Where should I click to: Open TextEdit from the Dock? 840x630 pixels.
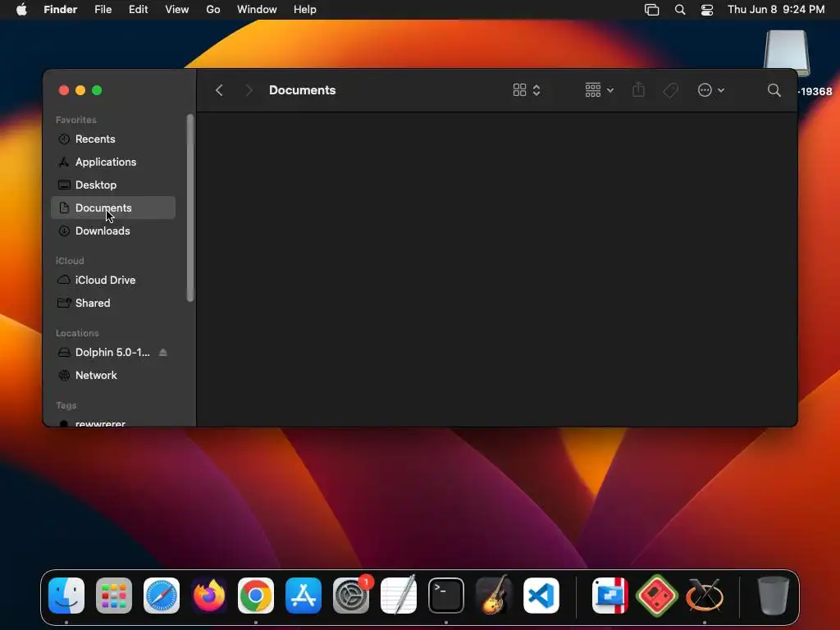point(399,596)
